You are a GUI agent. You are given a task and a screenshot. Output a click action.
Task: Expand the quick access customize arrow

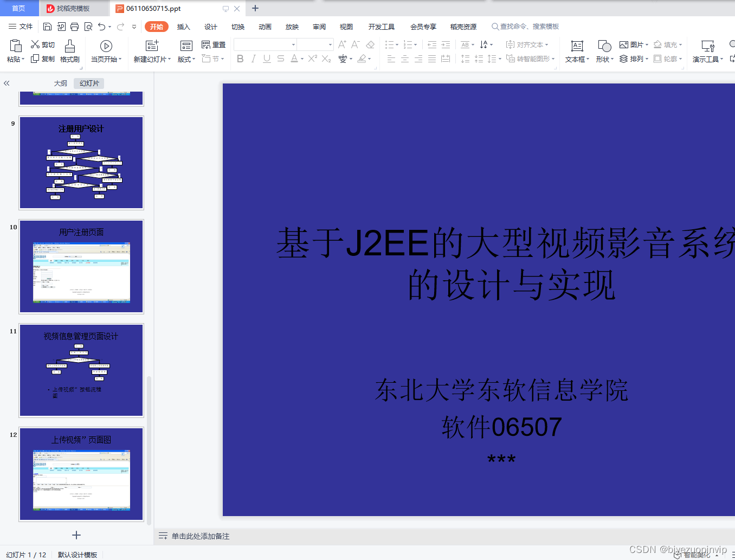[x=134, y=27]
